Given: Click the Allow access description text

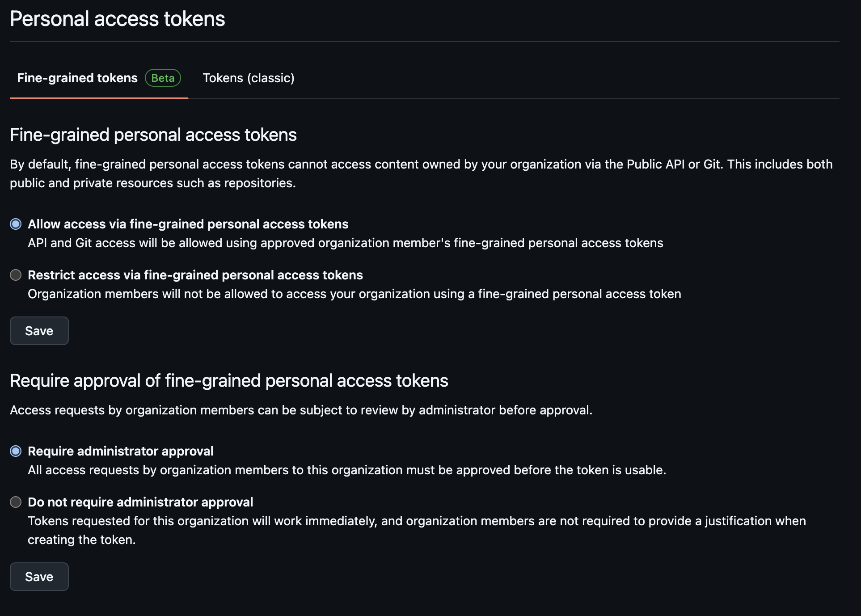Looking at the screenshot, I should (346, 243).
